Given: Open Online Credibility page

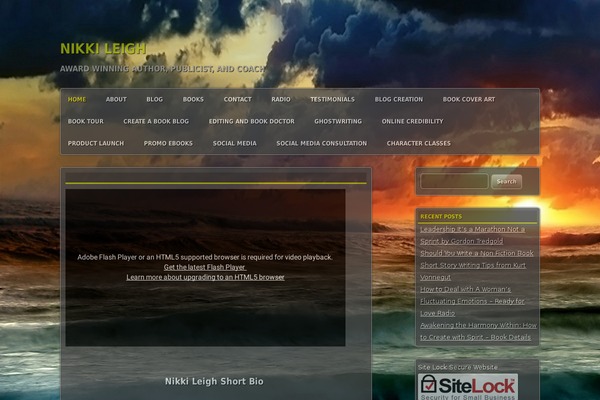Looking at the screenshot, I should click(412, 121).
